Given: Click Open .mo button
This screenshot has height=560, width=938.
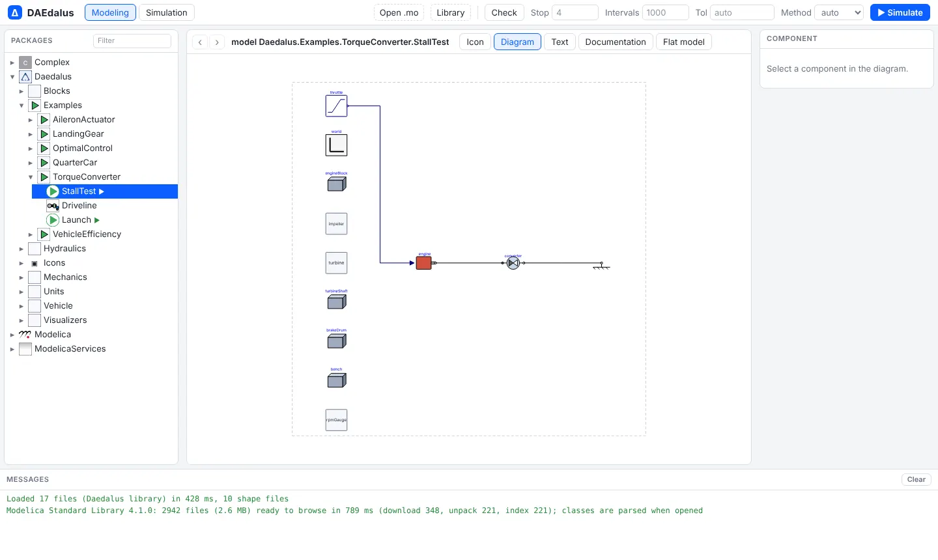Looking at the screenshot, I should click(399, 12).
